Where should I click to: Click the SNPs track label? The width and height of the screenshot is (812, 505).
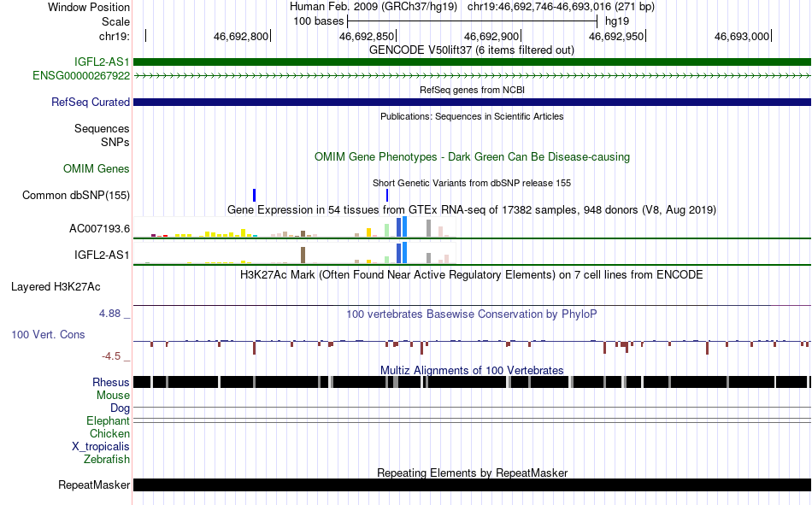[x=115, y=142]
